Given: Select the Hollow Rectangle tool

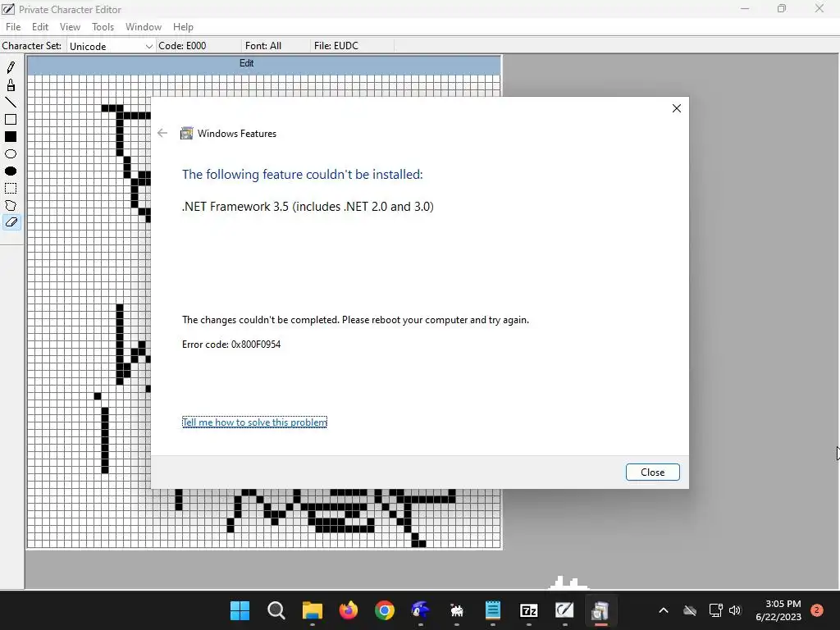Looking at the screenshot, I should click(x=11, y=120).
